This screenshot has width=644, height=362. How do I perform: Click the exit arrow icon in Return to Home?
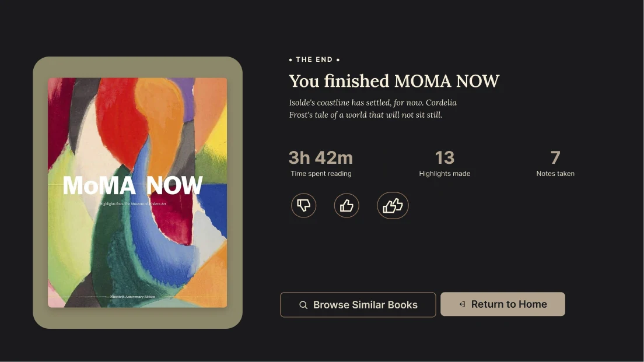coord(462,304)
